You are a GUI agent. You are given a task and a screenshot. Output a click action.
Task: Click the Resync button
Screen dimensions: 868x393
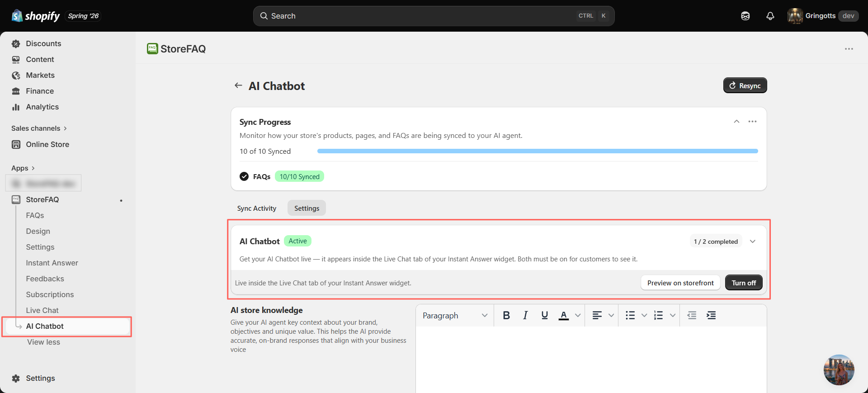pos(745,85)
